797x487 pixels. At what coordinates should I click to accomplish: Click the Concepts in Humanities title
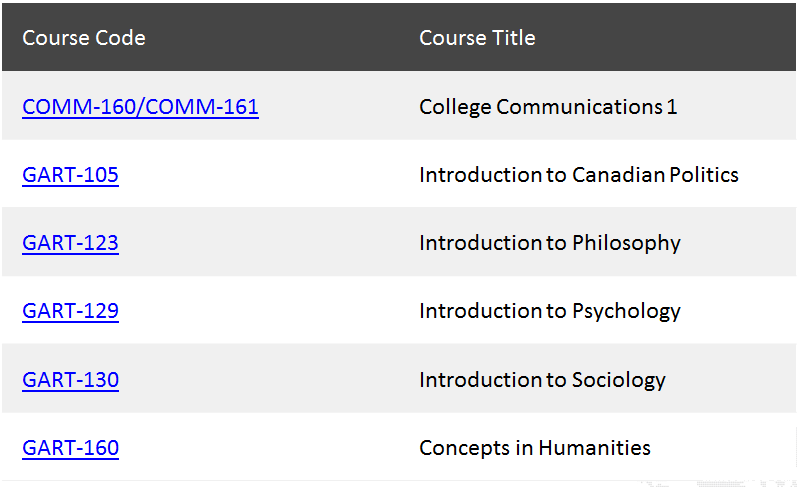point(535,448)
